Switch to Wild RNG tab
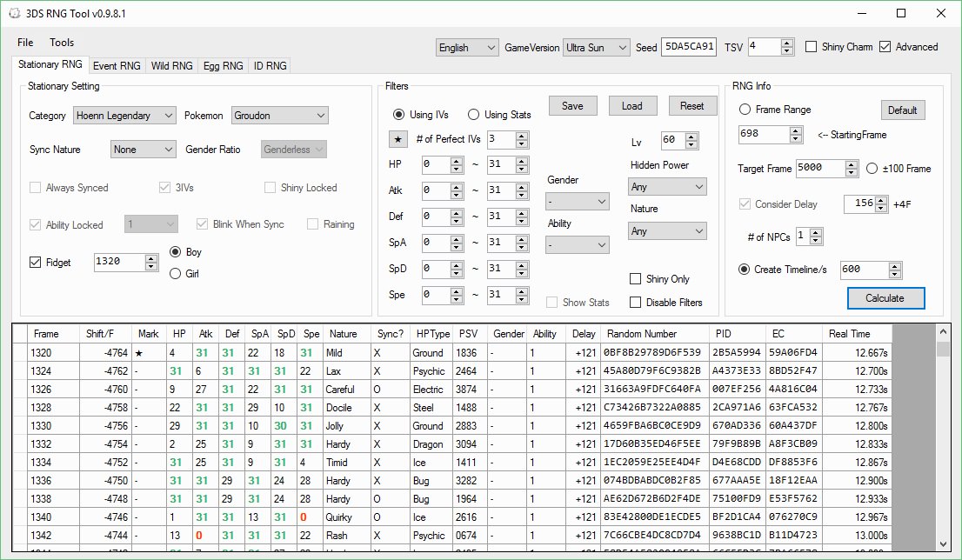Screen dimensions: 962x560 [172, 65]
